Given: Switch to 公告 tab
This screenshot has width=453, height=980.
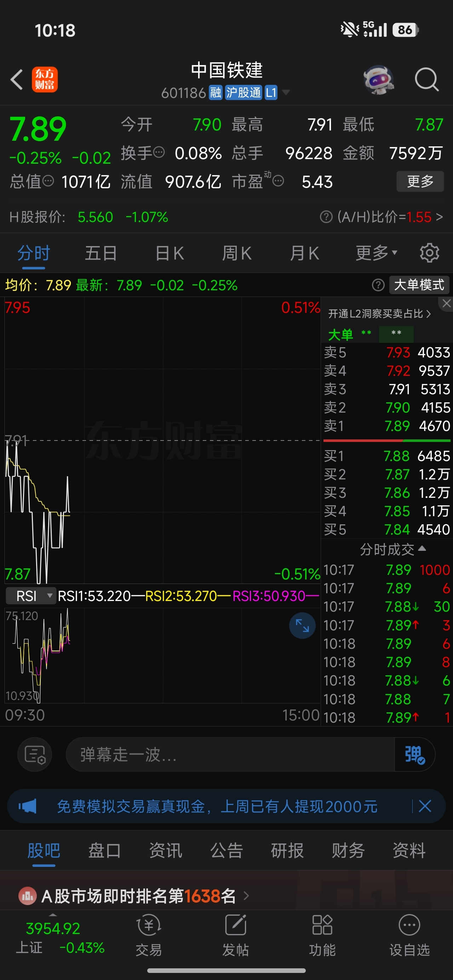Looking at the screenshot, I should (x=226, y=850).
